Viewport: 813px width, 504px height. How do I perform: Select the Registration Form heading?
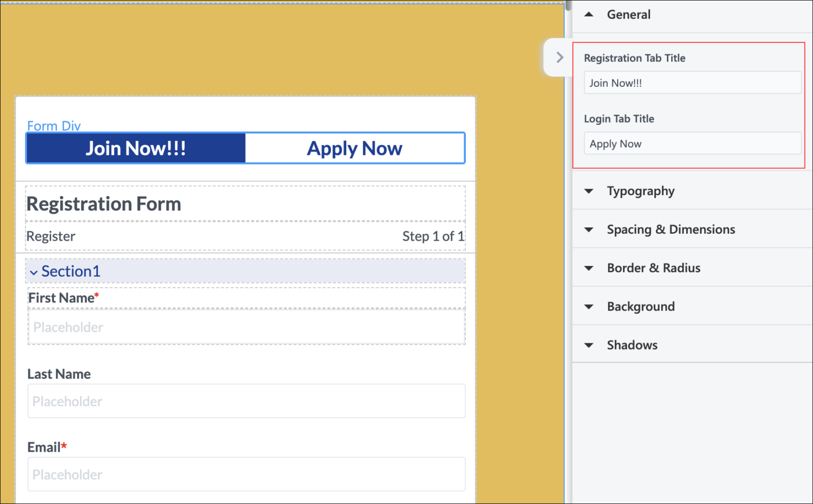tap(104, 204)
